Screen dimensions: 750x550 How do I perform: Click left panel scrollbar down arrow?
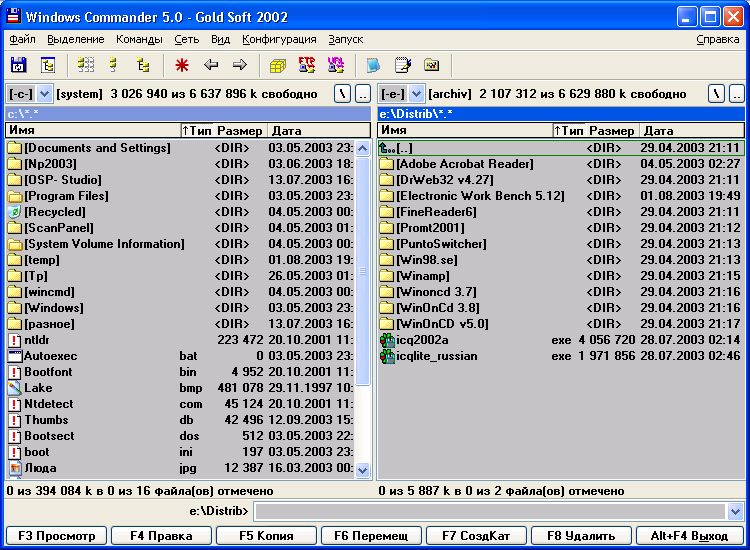coord(363,470)
